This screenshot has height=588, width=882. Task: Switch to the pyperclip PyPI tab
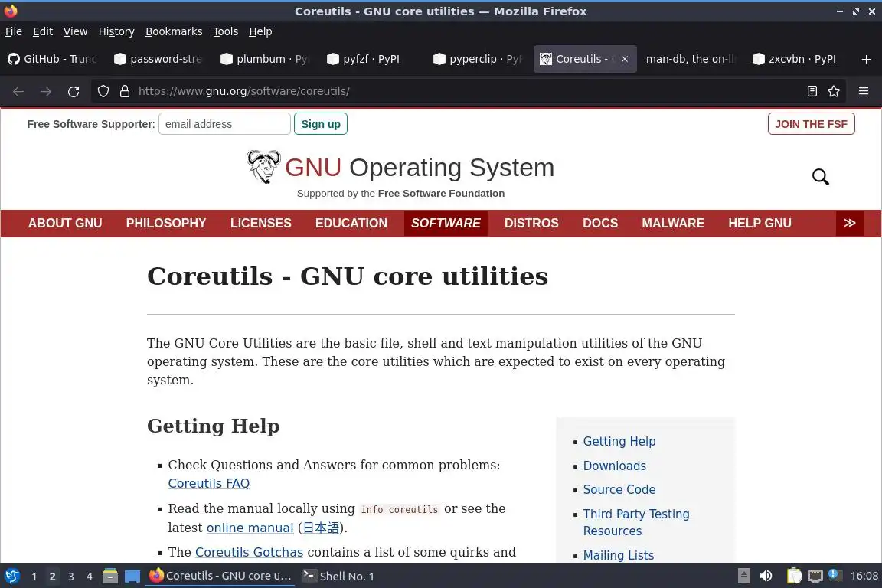pos(478,59)
